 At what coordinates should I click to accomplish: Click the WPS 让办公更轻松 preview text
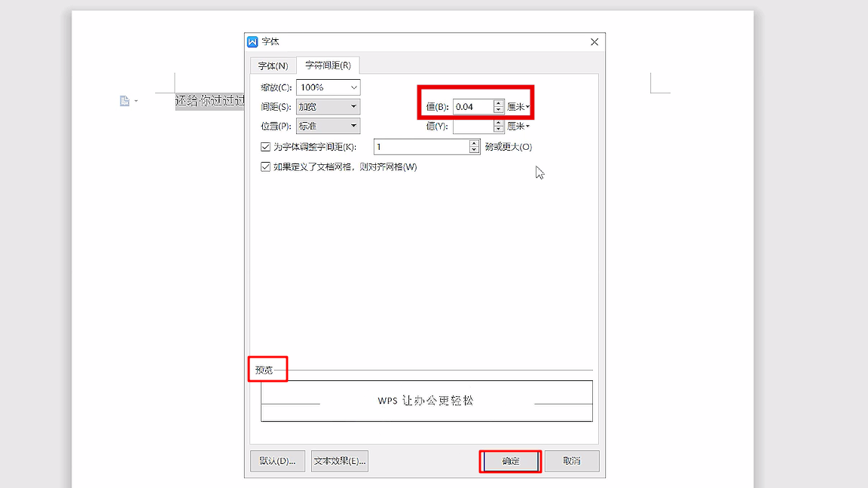(426, 401)
